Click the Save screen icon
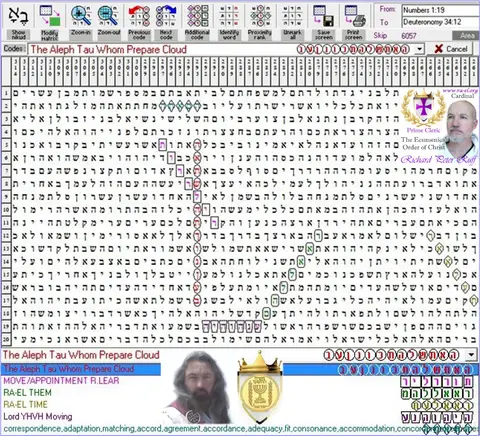 click(x=323, y=16)
